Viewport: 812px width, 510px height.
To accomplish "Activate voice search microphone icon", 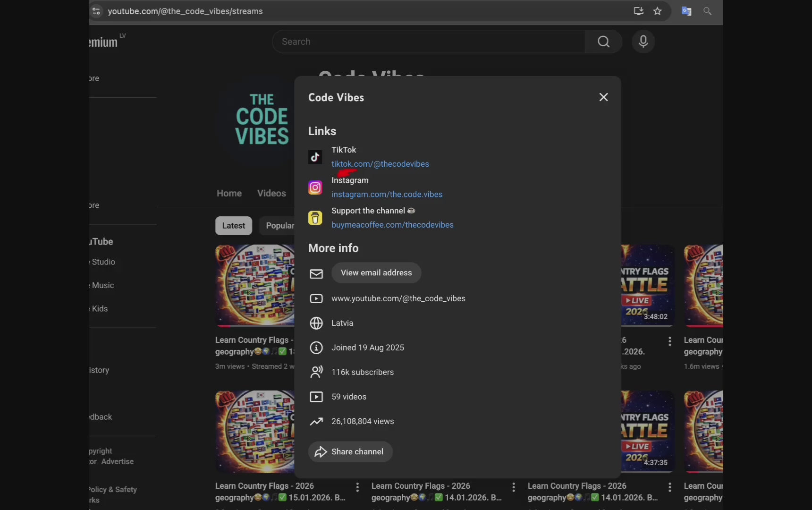I will [643, 42].
